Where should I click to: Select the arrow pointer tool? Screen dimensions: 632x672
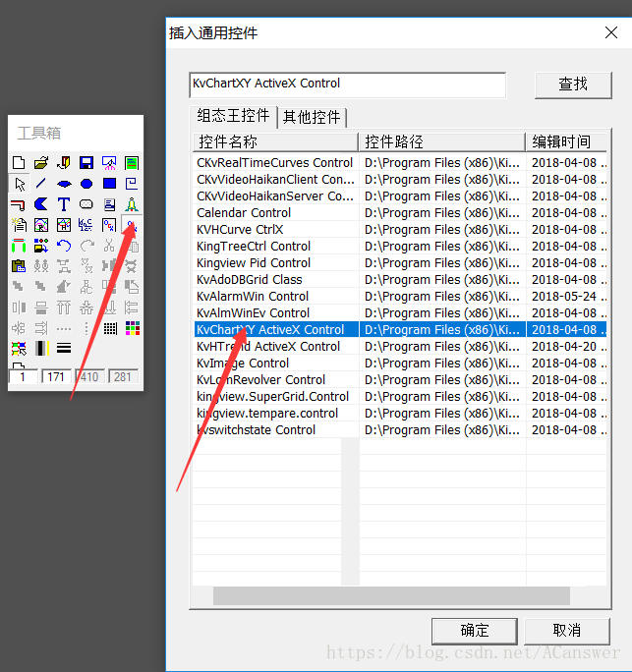(20, 184)
